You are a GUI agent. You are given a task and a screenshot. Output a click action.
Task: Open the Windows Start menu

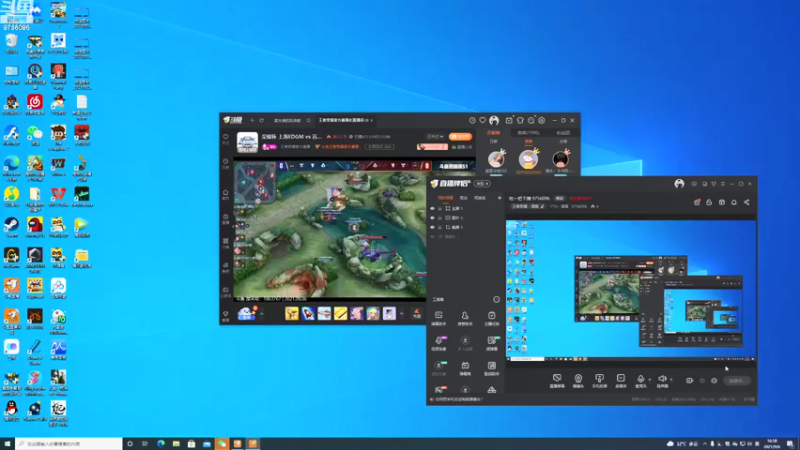pyautogui.click(x=7, y=444)
